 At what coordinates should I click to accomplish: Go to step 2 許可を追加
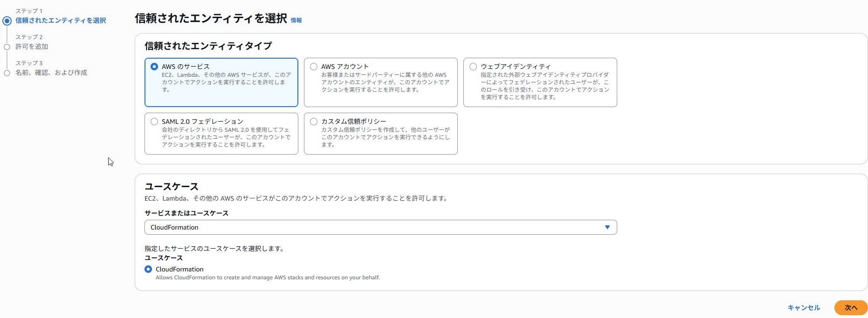click(32, 47)
